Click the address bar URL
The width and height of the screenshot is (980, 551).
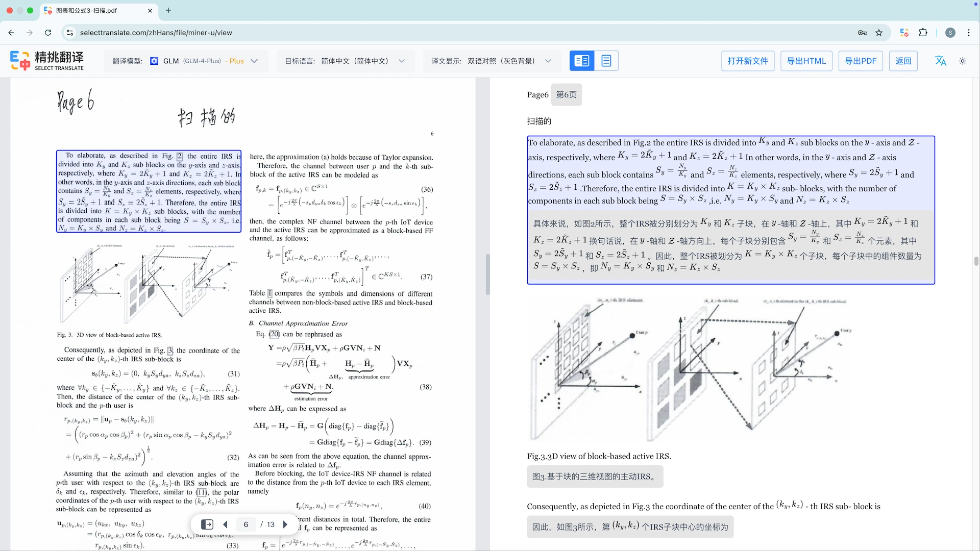[156, 33]
